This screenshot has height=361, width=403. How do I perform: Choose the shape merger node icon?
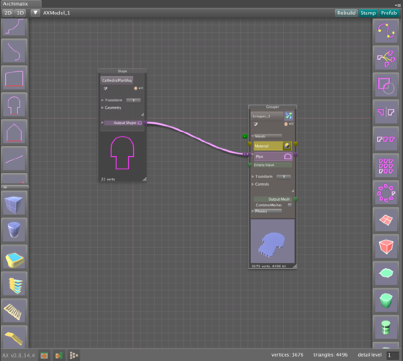(386, 58)
